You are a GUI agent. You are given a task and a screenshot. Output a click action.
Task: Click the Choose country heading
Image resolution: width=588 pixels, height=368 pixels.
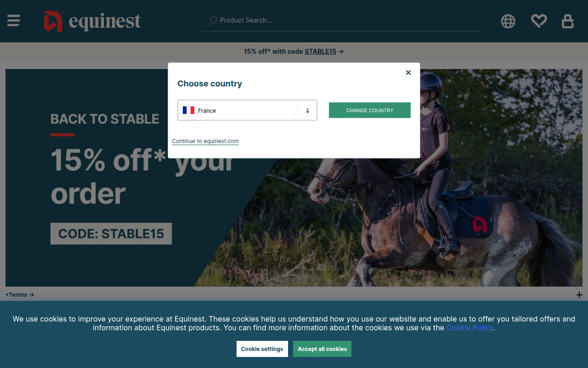pos(209,84)
